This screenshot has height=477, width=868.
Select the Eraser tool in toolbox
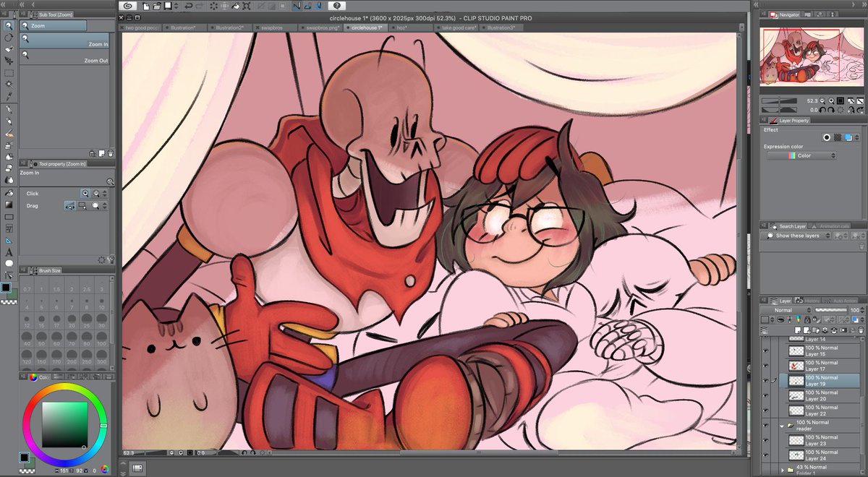tap(9, 168)
